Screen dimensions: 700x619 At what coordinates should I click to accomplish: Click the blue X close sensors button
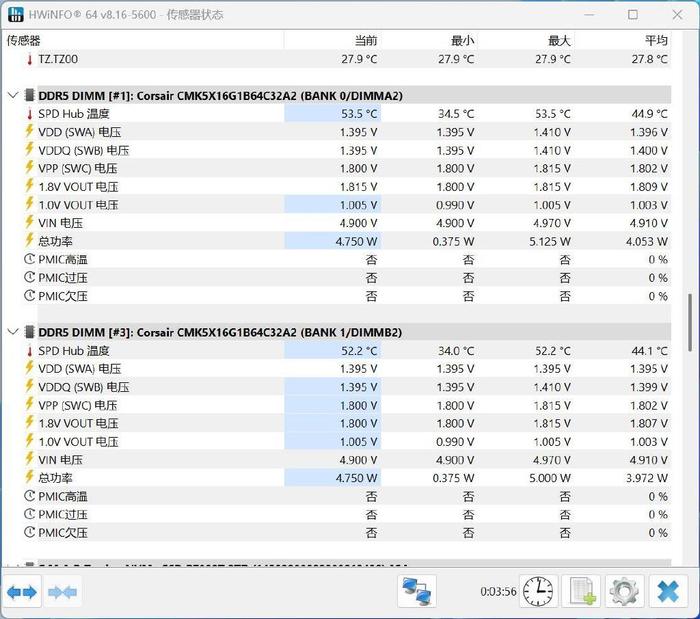668,591
